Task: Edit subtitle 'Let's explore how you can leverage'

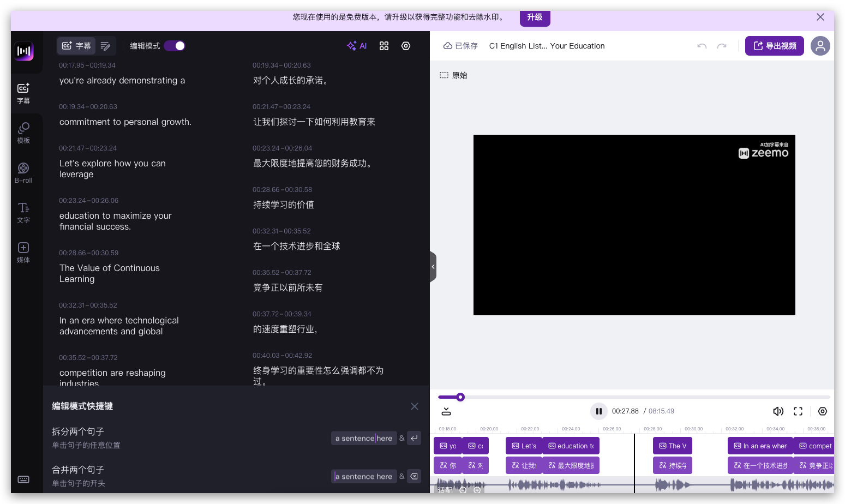Action: 112,169
